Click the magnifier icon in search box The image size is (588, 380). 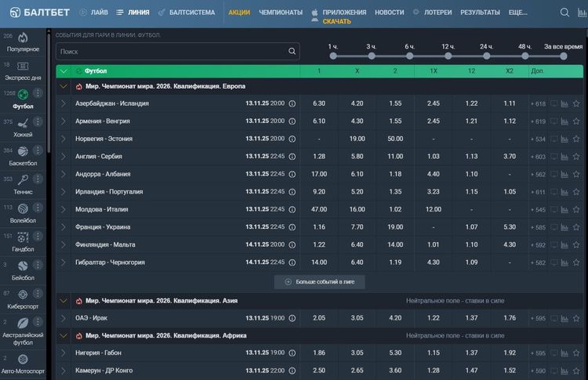292,52
